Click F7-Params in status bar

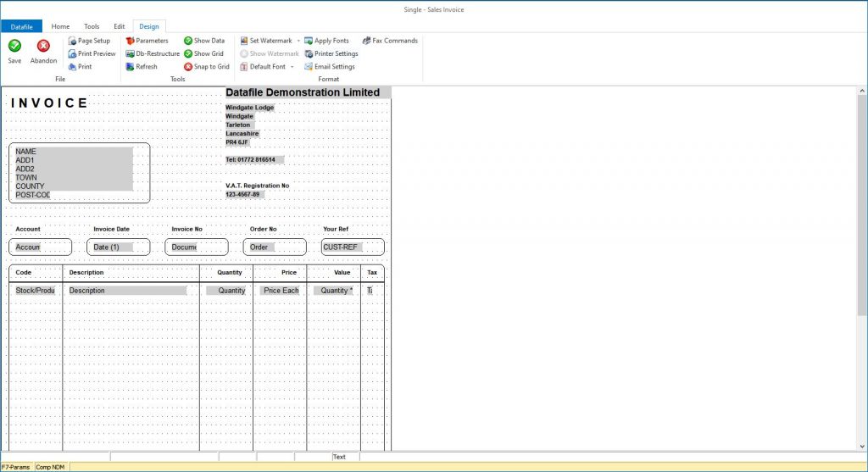click(16, 467)
